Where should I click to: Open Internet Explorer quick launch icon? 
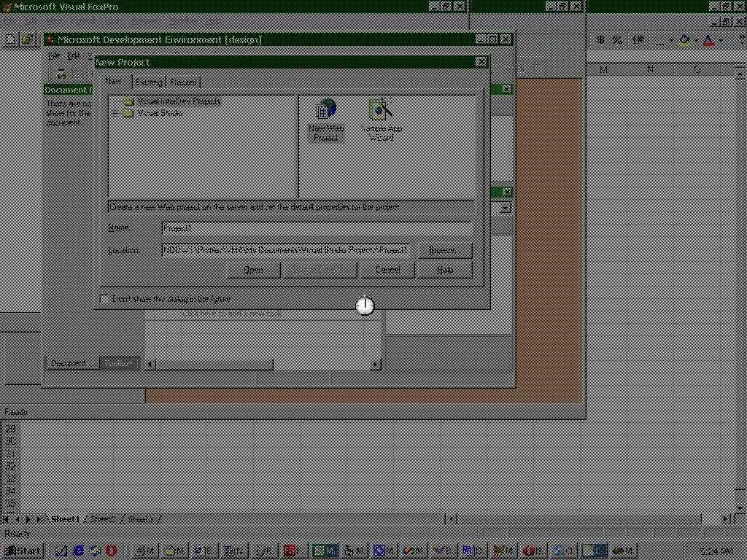pos(78,551)
